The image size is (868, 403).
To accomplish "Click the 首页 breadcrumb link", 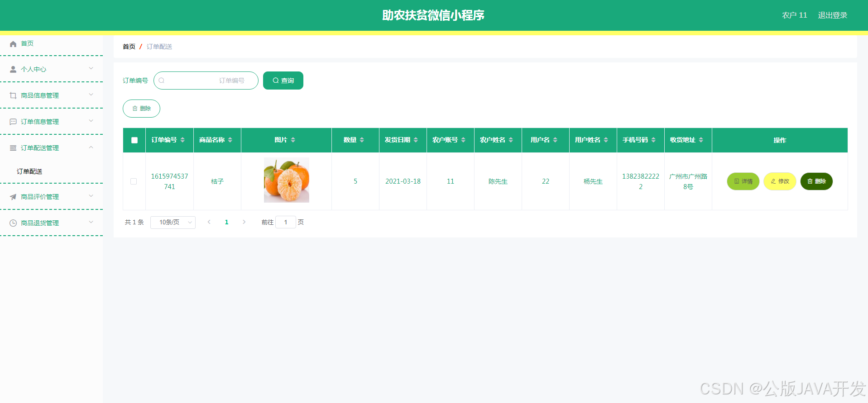I will click(x=129, y=47).
